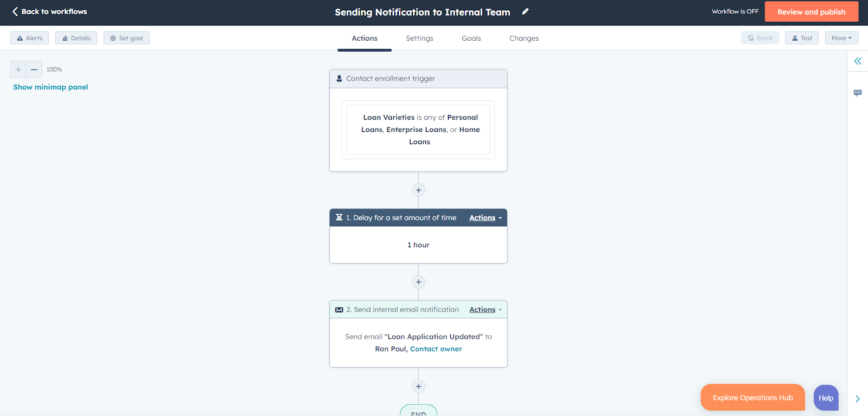868x416 pixels.
Task: Open Actions dropdown on Delay step
Action: (x=486, y=218)
